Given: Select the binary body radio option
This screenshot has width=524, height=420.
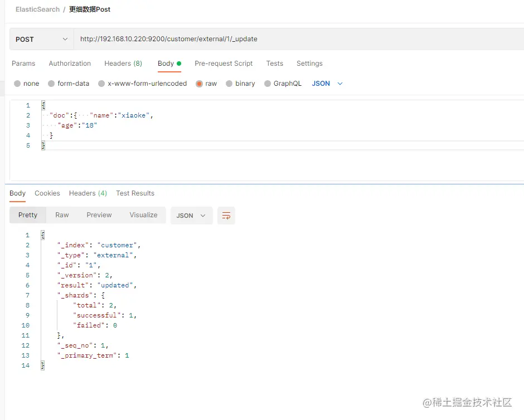Looking at the screenshot, I should click(229, 84).
